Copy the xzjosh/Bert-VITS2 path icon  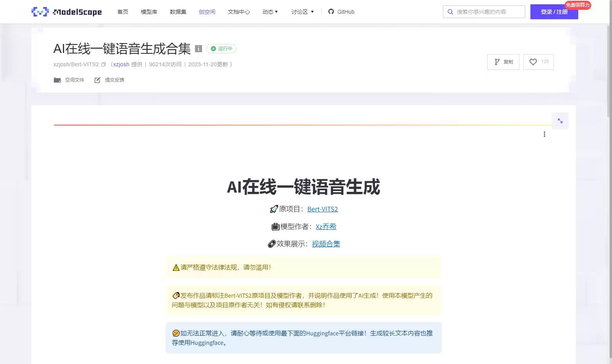coord(104,64)
